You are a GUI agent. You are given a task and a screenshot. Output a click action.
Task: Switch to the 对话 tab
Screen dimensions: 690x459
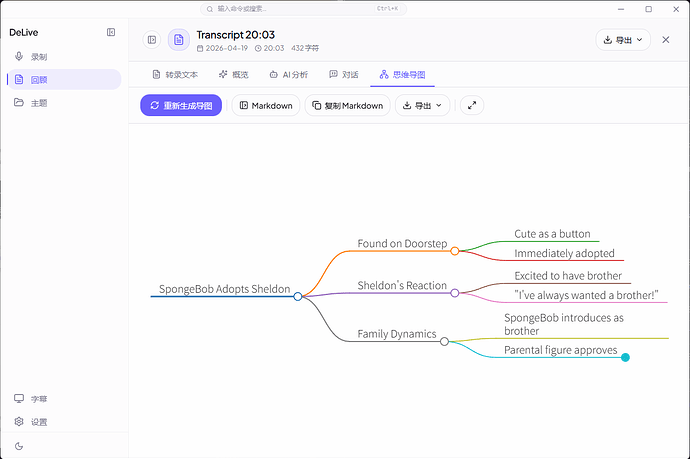pyautogui.click(x=344, y=75)
